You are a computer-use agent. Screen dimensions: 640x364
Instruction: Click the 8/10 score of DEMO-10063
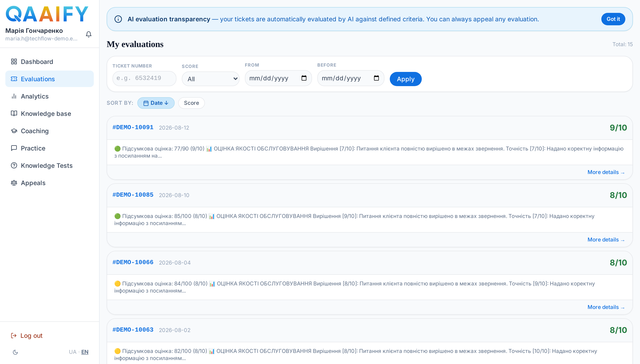click(618, 330)
